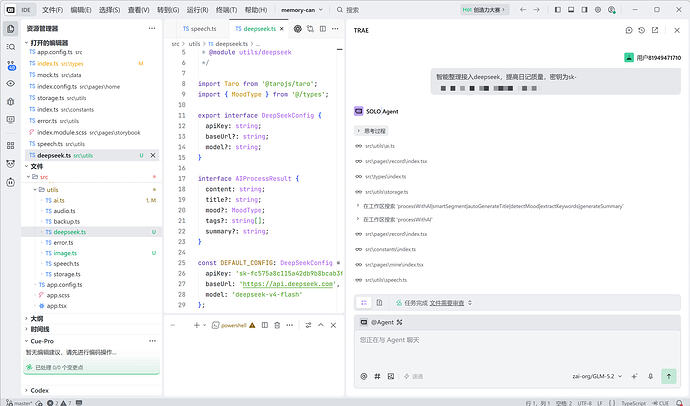Viewport: 690px width, 406px height.
Task: Switch to the speech.ts editor tab
Action: [199, 29]
